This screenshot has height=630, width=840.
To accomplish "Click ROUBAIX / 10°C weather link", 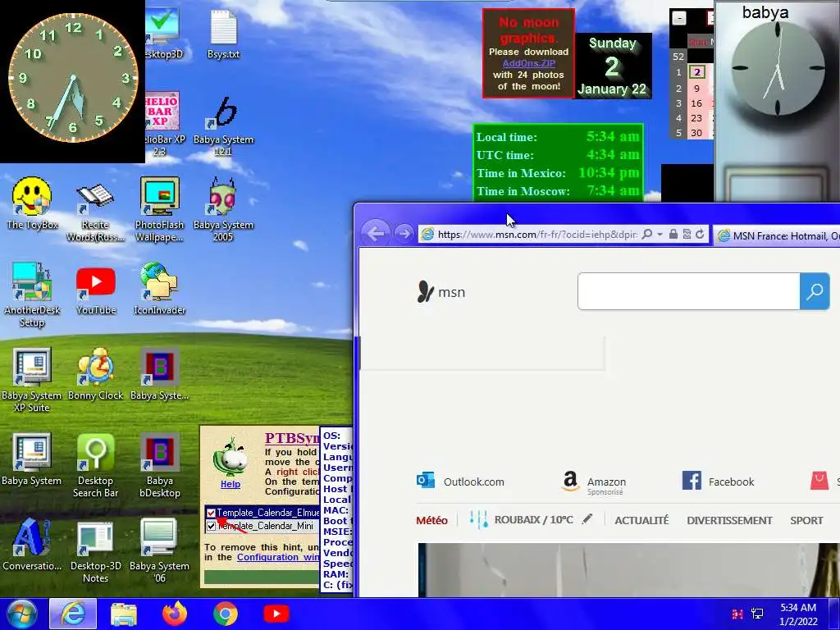I will pos(532,519).
